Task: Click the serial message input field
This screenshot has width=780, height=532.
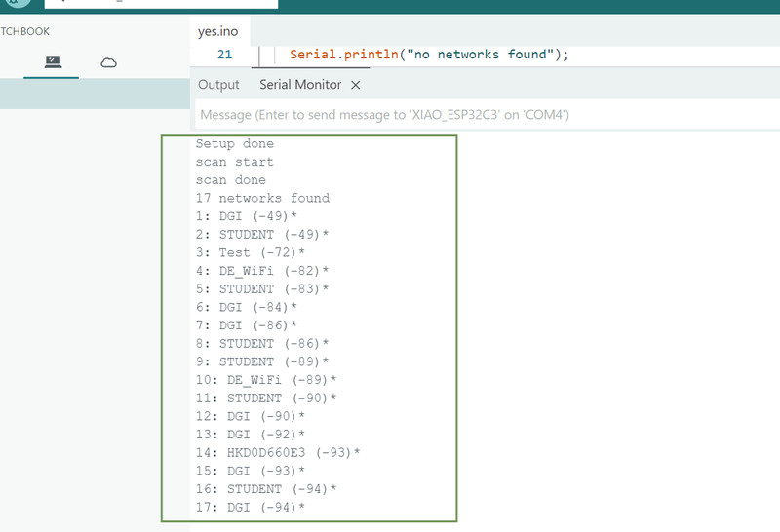Action: (487, 115)
